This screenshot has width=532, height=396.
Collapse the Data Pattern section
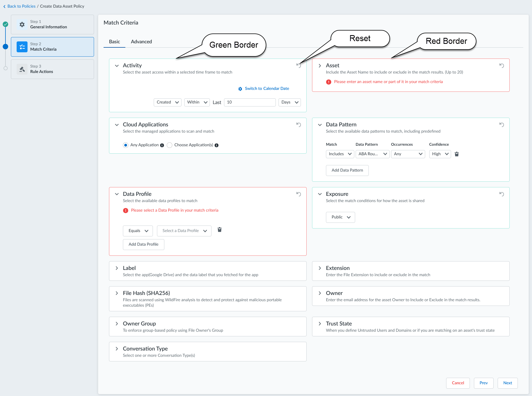320,125
